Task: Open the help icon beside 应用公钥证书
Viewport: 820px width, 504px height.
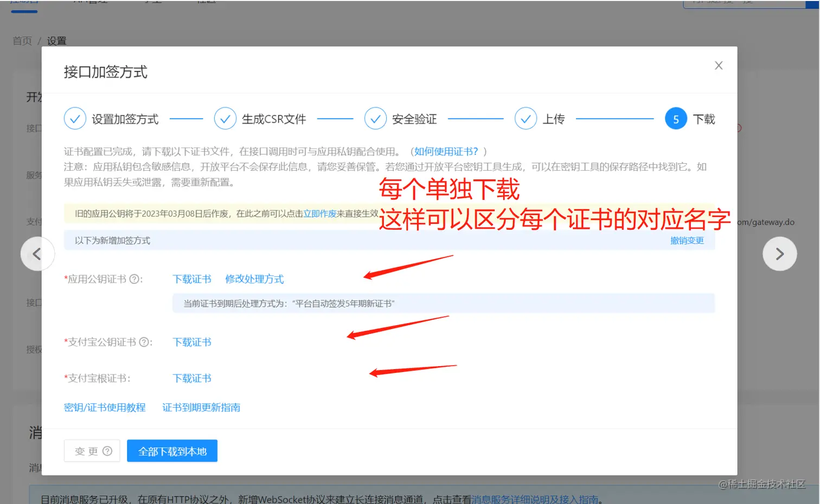Action: (x=134, y=279)
